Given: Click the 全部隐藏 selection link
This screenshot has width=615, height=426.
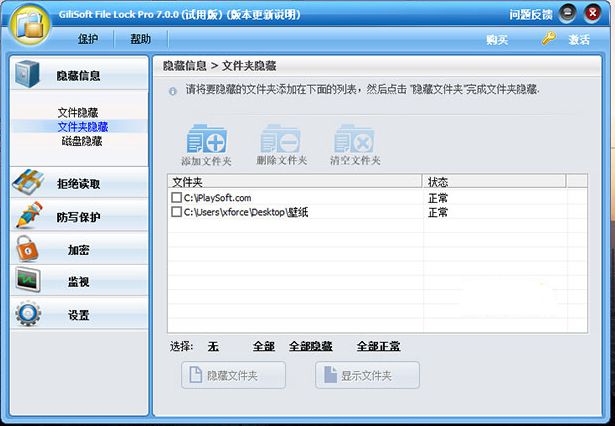Looking at the screenshot, I should click(x=311, y=346).
